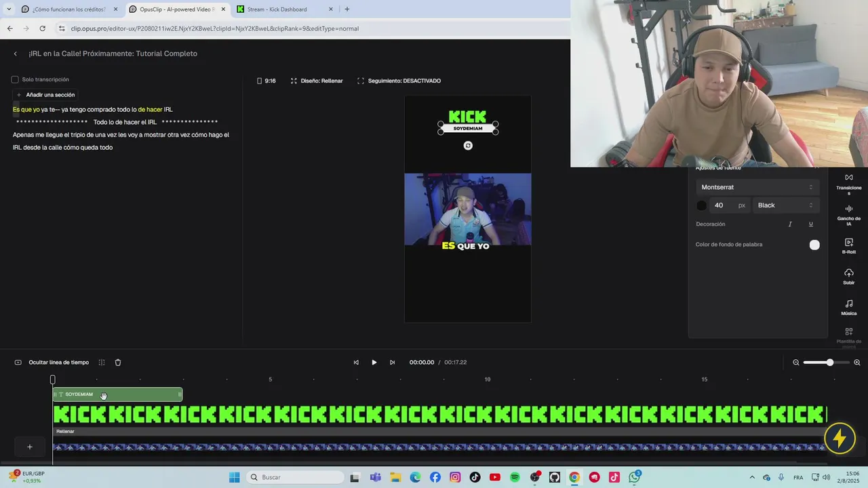Open TikTok from the Windows taskbar

475,477
